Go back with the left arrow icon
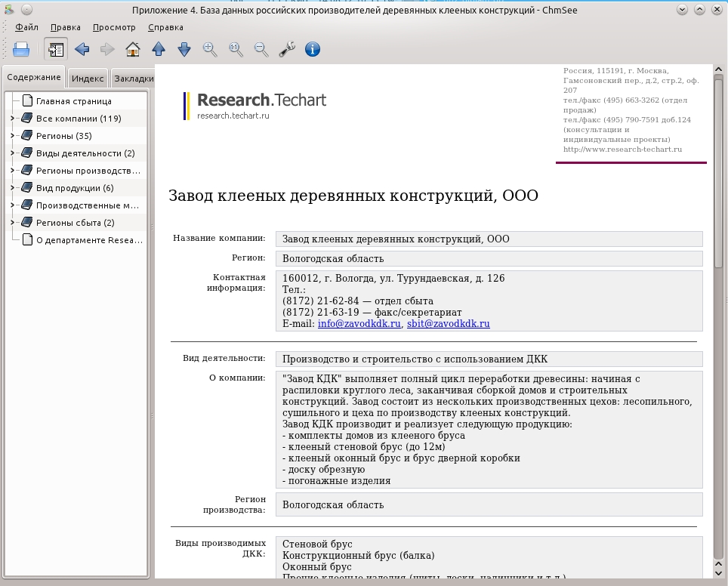 [82, 49]
